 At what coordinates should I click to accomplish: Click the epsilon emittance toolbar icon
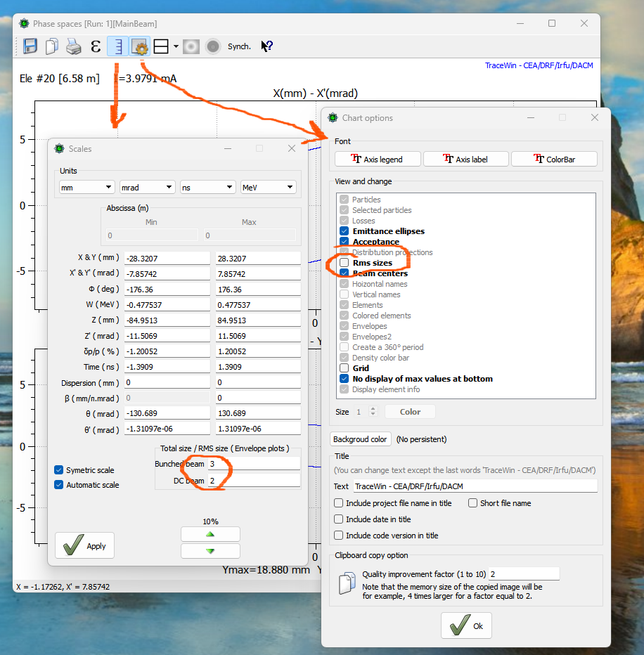[96, 46]
